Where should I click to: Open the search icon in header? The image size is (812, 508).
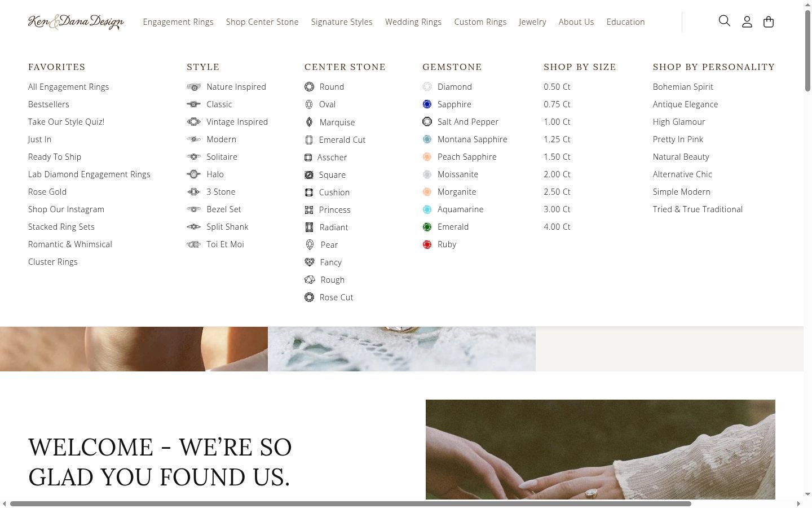[725, 21]
